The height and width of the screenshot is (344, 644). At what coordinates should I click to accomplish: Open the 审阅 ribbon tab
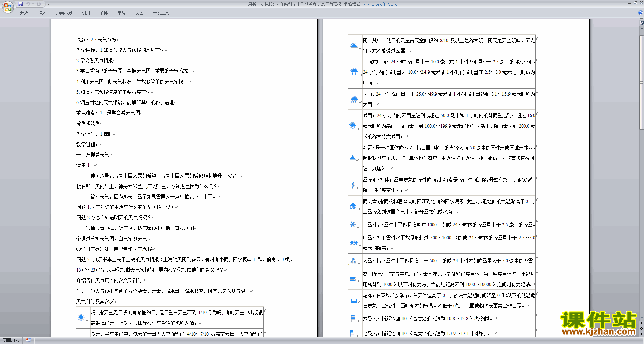(x=121, y=13)
